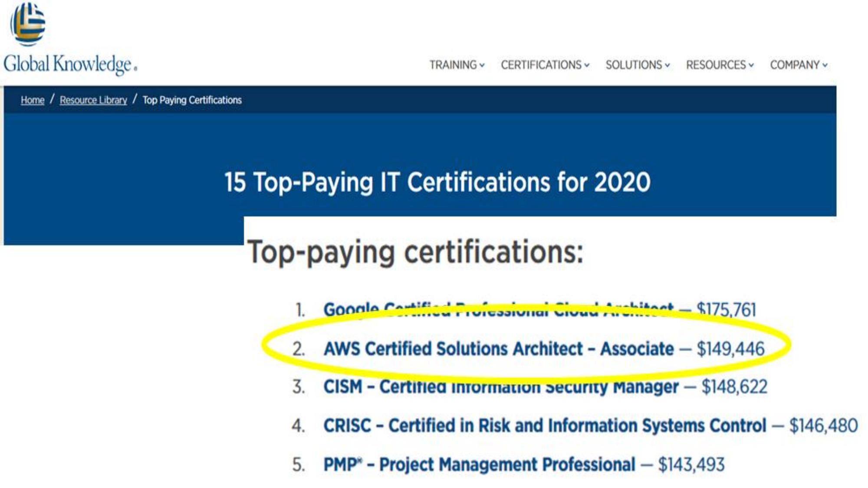
Task: Open AWS Certified Solutions Architect - Associate link
Action: click(x=499, y=349)
